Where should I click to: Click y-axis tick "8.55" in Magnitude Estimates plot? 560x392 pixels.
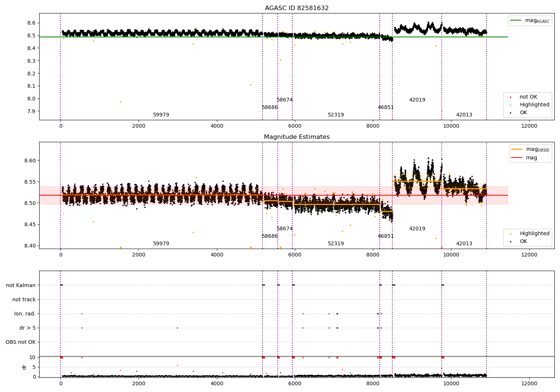coord(30,182)
